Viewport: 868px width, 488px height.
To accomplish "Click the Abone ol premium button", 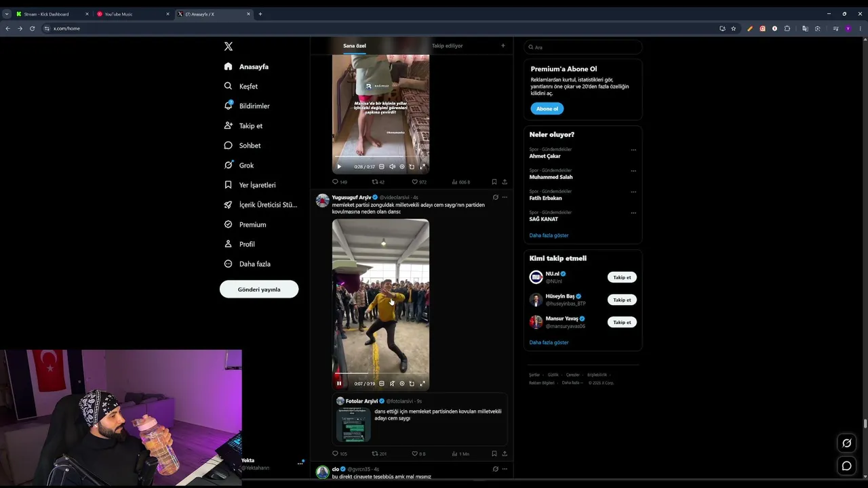I will point(547,108).
